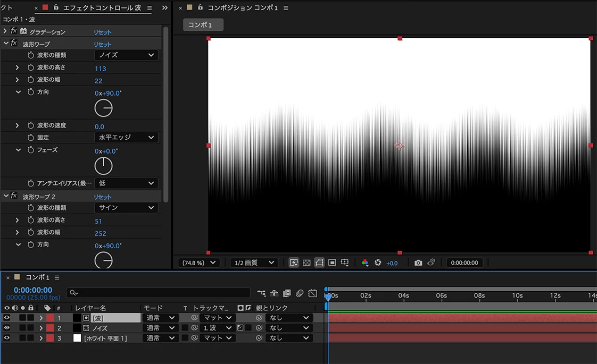Toggle the fx switch for グラデーション effect
Screen dimensions: 597x364
pos(14,31)
